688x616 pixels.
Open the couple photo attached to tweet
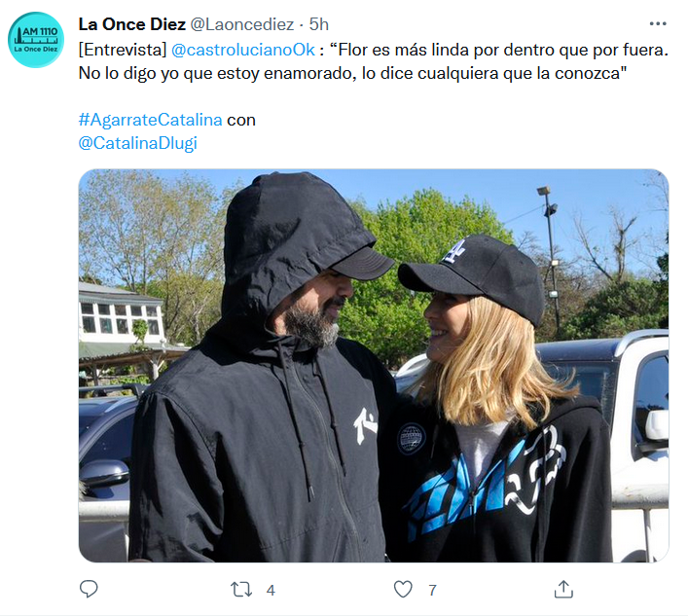click(x=374, y=366)
